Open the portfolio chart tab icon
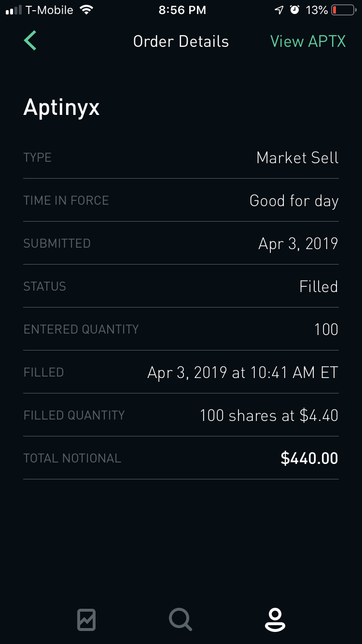Screen dimensions: 362x644 (86, 619)
